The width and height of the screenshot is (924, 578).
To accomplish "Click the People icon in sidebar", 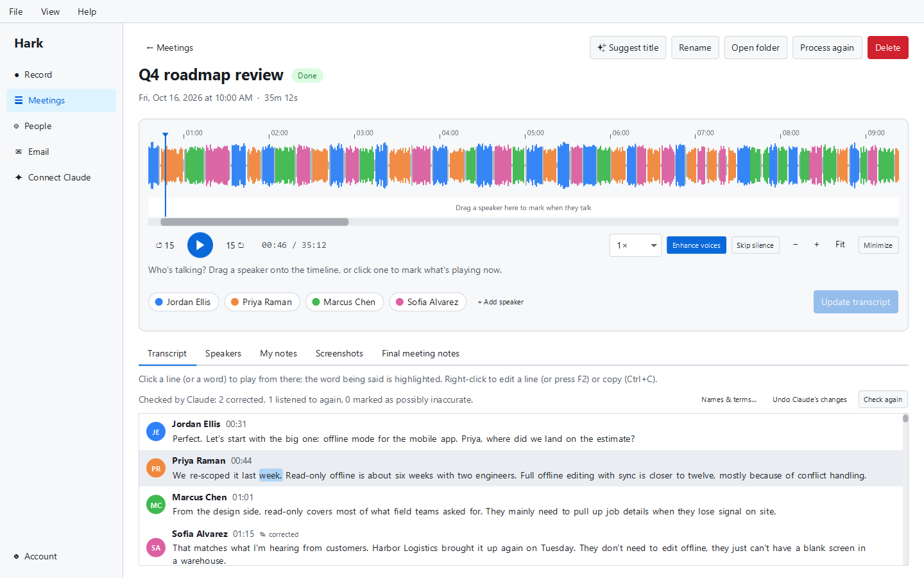I will point(17,127).
